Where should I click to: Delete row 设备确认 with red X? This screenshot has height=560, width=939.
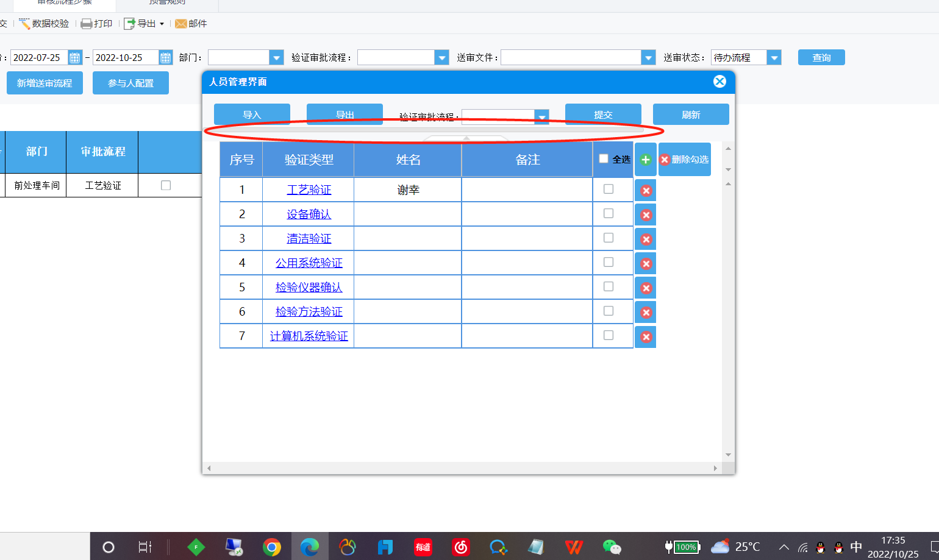(x=646, y=215)
